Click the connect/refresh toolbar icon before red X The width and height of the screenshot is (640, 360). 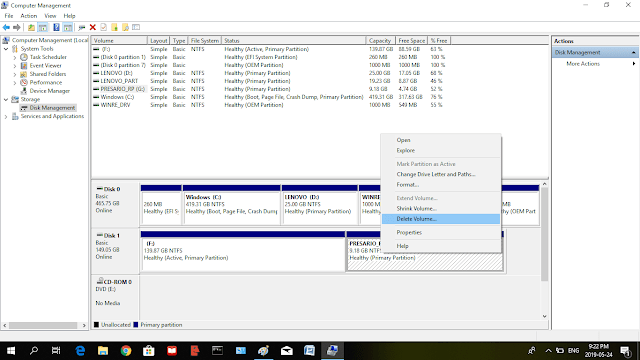click(x=82, y=27)
